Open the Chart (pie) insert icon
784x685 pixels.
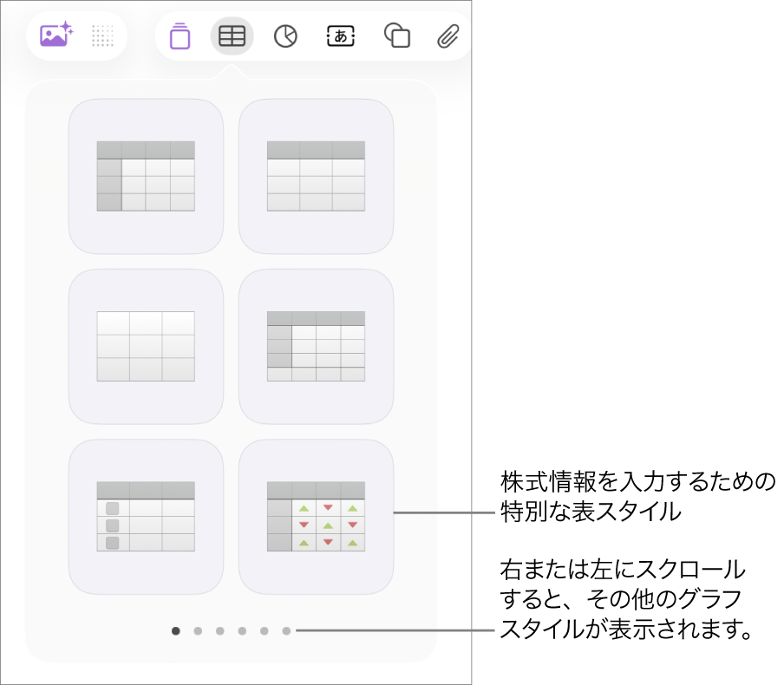(x=285, y=36)
